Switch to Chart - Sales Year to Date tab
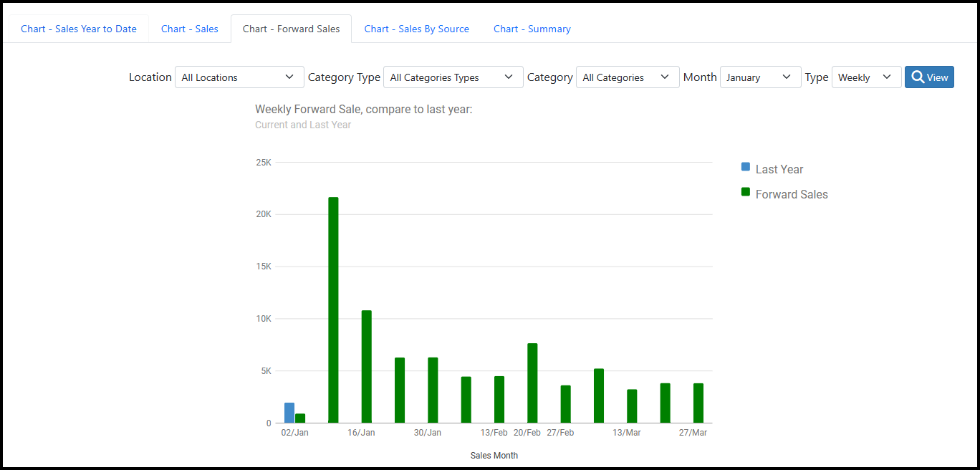 [x=79, y=29]
